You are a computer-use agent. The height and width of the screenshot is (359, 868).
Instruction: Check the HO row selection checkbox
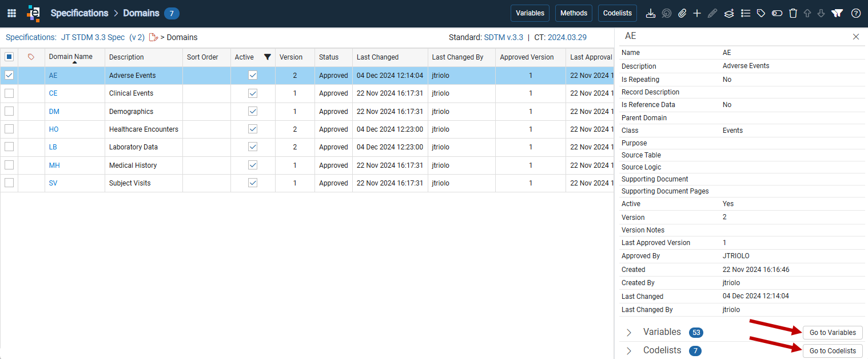pyautogui.click(x=9, y=129)
